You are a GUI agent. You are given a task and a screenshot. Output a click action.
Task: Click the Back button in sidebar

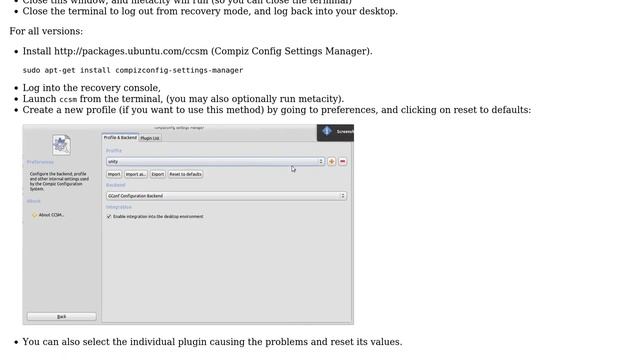pos(62,316)
